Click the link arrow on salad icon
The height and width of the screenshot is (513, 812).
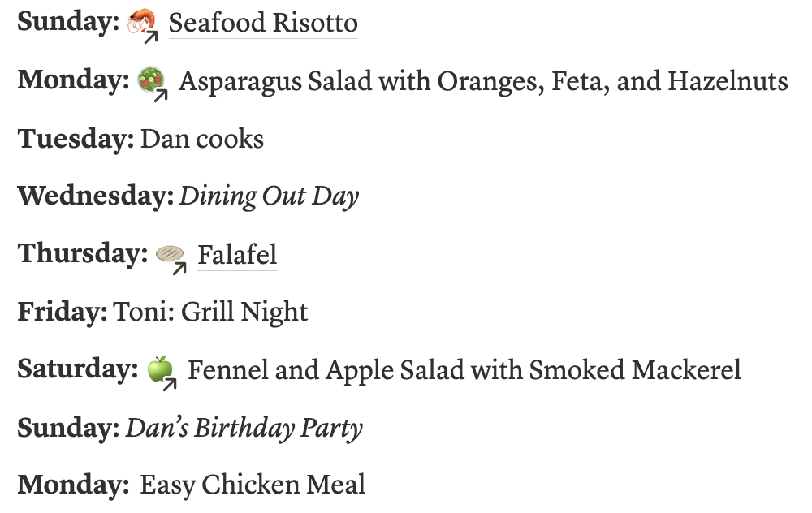coord(161,95)
